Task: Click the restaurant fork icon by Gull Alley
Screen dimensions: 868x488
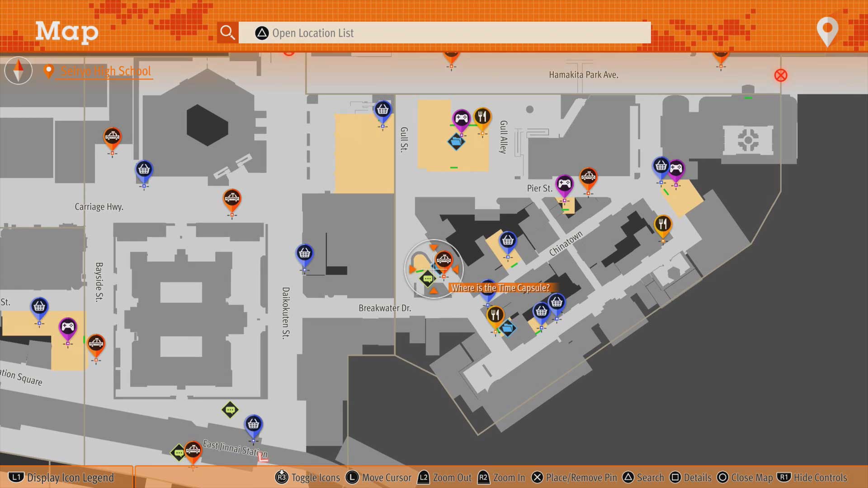Action: click(482, 117)
